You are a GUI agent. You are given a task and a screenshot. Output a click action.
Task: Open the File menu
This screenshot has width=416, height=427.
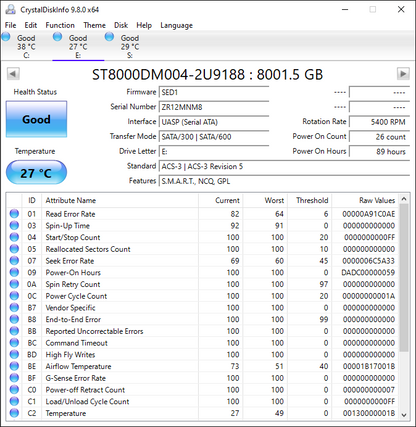[x=10, y=25]
